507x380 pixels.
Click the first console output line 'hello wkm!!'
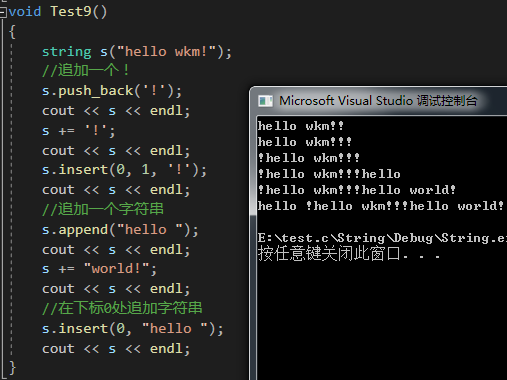pyautogui.click(x=300, y=126)
